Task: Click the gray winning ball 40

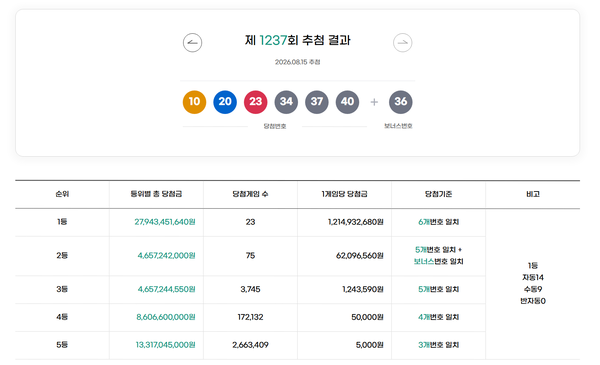Action: pos(347,102)
